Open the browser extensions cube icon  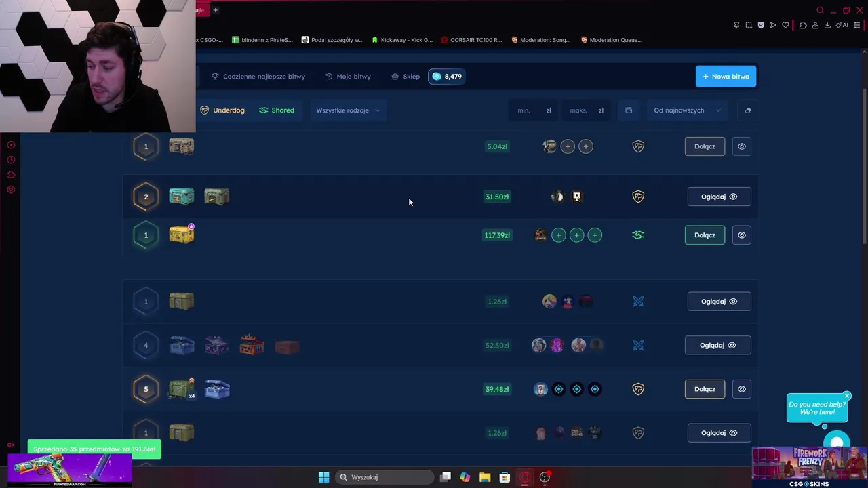click(803, 25)
